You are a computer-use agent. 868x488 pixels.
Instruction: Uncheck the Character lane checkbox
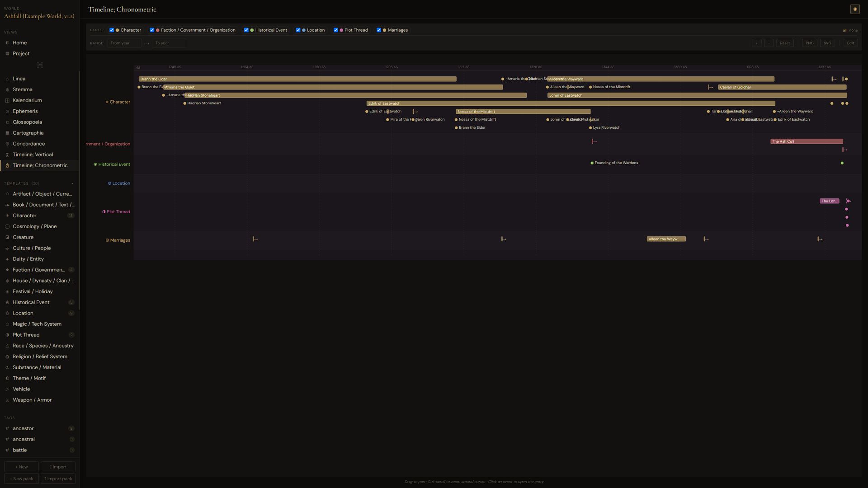click(112, 30)
